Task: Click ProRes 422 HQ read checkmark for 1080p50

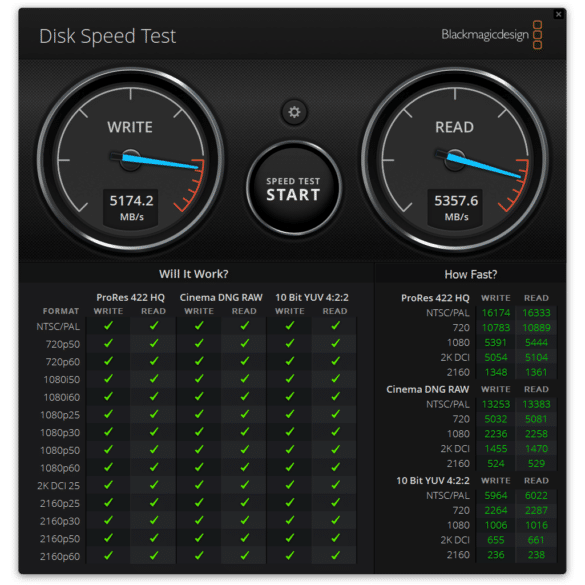Action: (154, 450)
